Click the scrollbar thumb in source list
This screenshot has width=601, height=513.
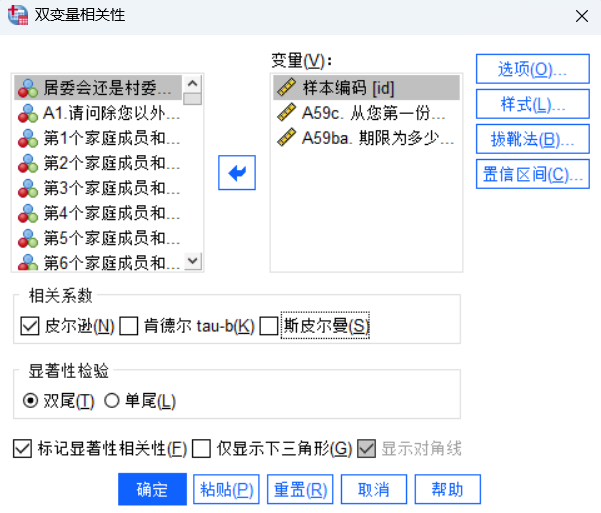(193, 99)
